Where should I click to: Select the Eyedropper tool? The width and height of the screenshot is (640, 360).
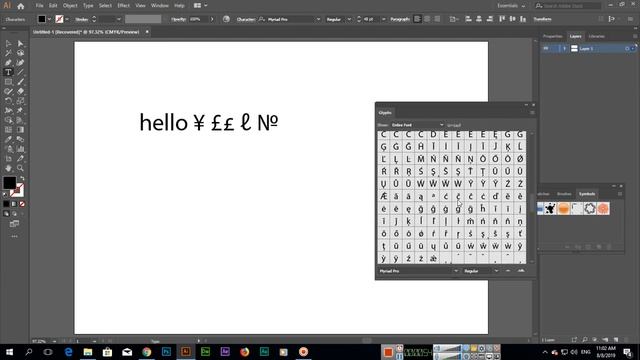8,139
